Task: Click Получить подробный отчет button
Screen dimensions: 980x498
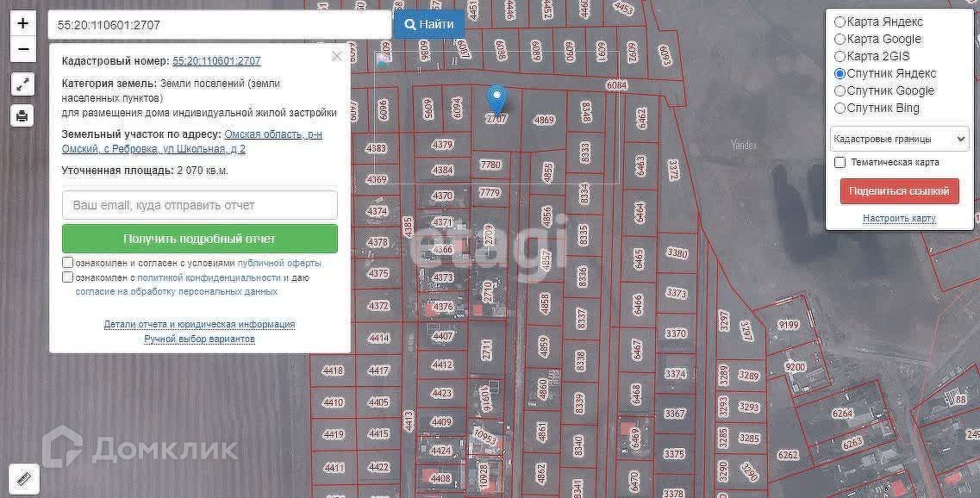Action: click(x=200, y=239)
